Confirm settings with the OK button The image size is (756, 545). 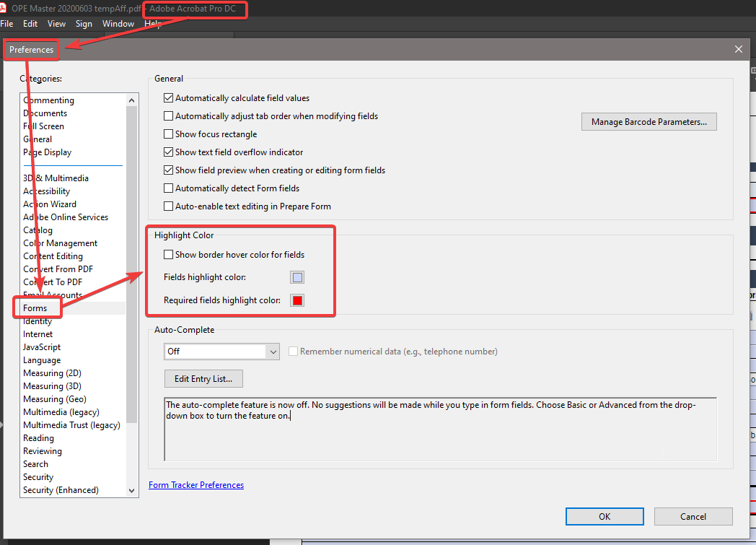(x=605, y=516)
